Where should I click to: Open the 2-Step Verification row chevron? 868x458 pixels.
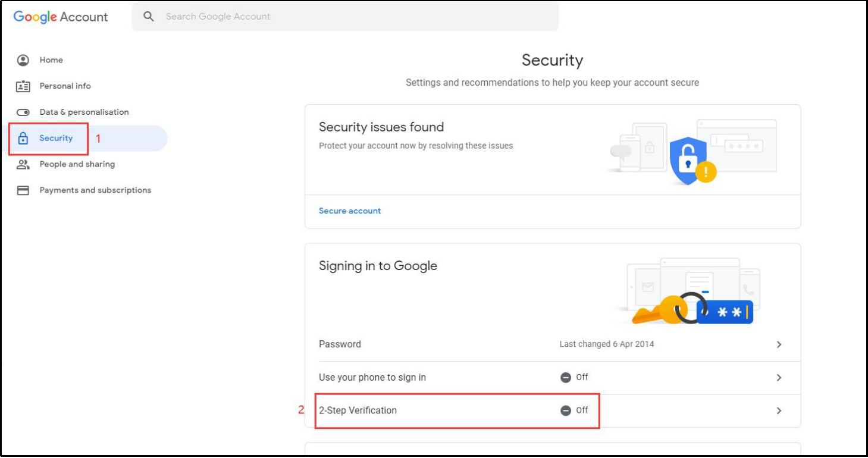[x=779, y=410]
